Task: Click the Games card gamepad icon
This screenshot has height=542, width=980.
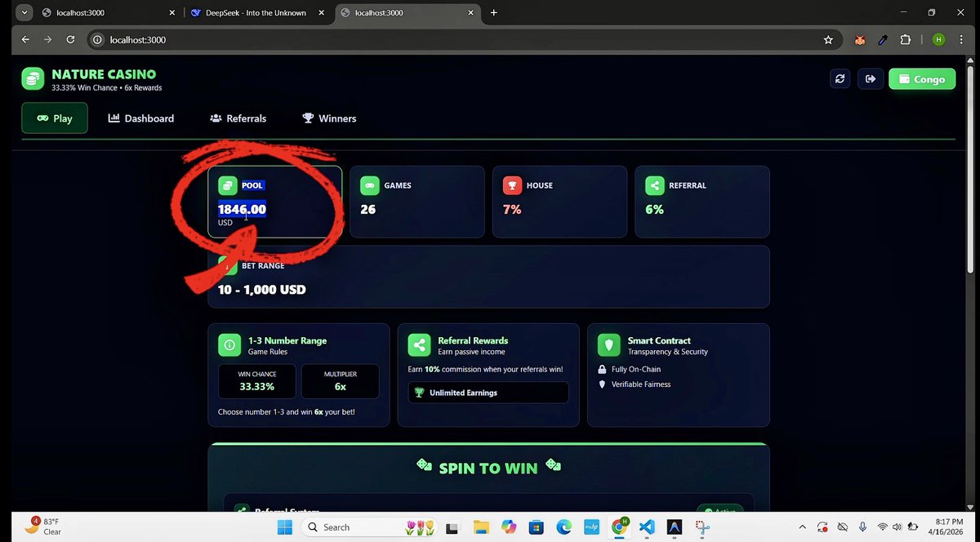Action: (369, 185)
